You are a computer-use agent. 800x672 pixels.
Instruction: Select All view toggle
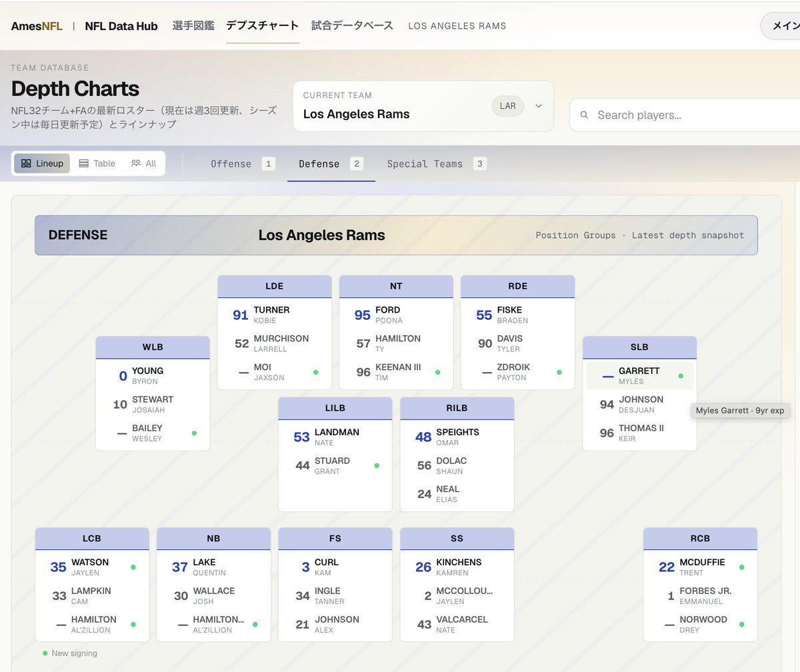click(144, 163)
